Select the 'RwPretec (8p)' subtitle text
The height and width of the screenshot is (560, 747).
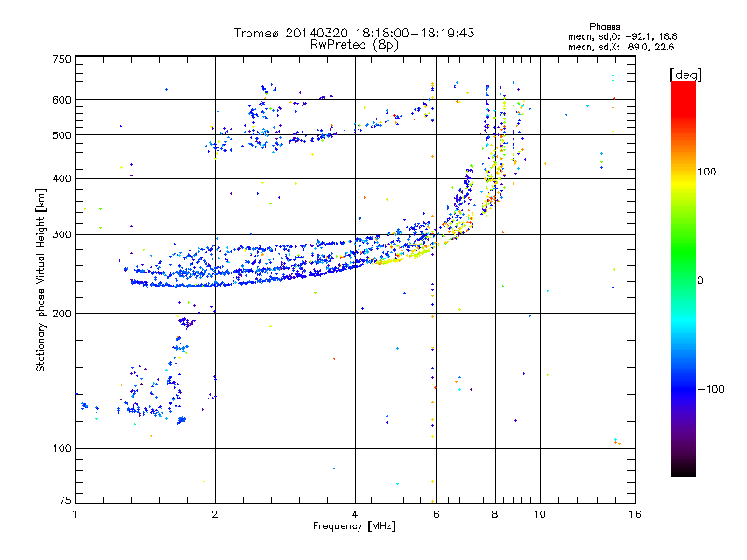(x=354, y=45)
